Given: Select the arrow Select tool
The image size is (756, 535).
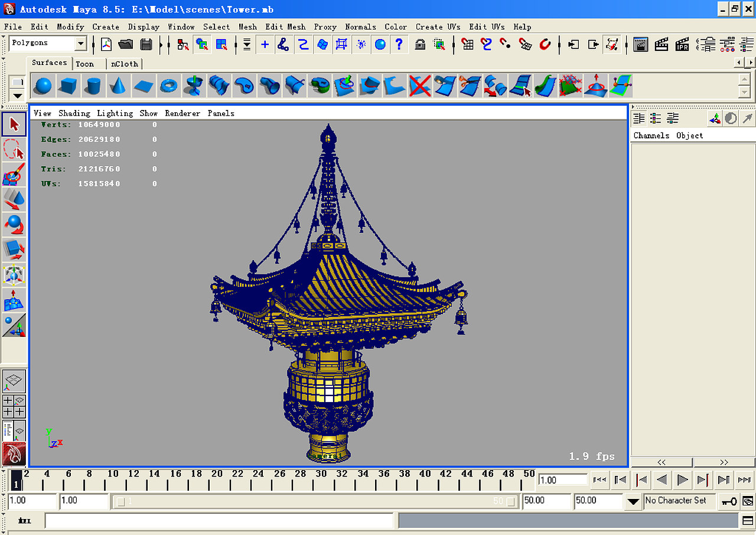Looking at the screenshot, I should coord(15,124).
